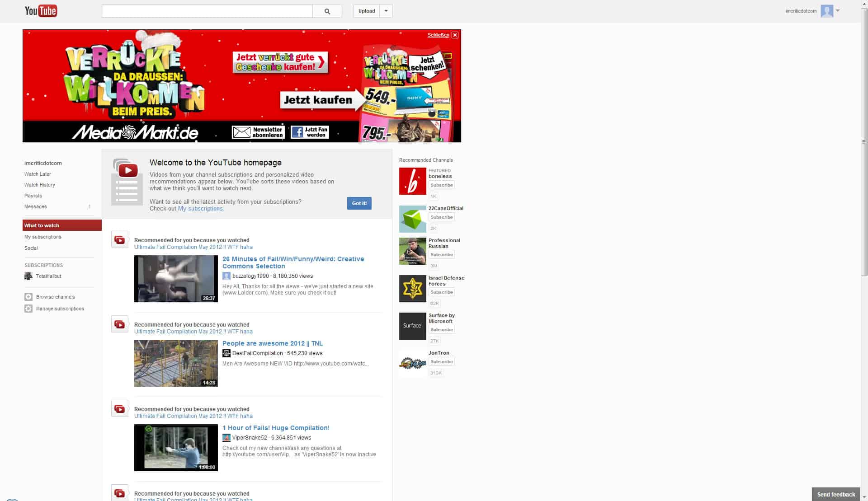This screenshot has height=501, width=868.
Task: Click the ViperSnake52 uploader avatar icon
Action: click(226, 438)
